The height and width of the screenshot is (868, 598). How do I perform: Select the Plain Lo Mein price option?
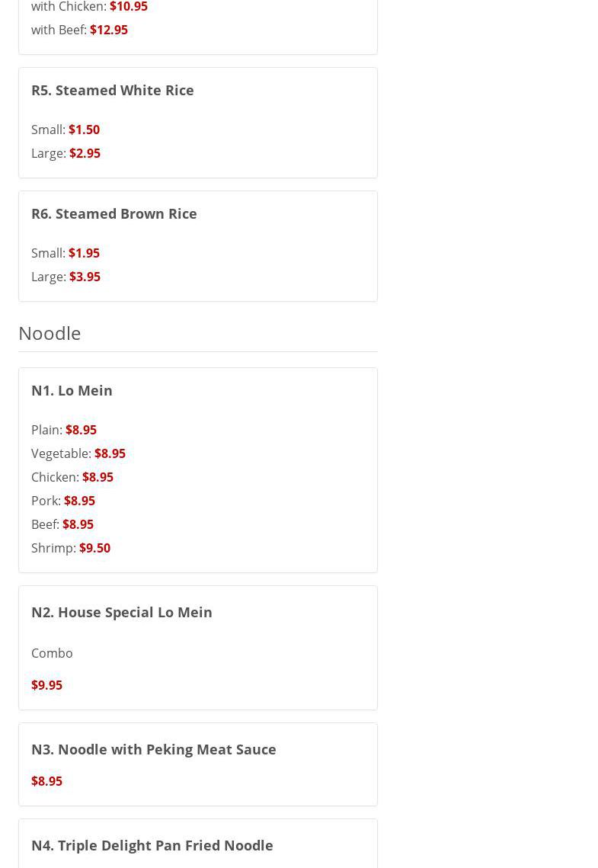coord(64,430)
